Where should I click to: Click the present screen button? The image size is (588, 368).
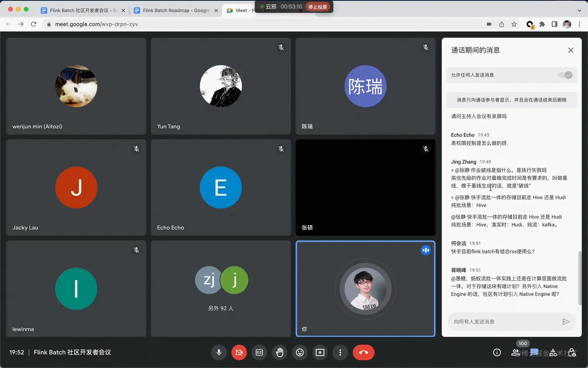point(320,352)
